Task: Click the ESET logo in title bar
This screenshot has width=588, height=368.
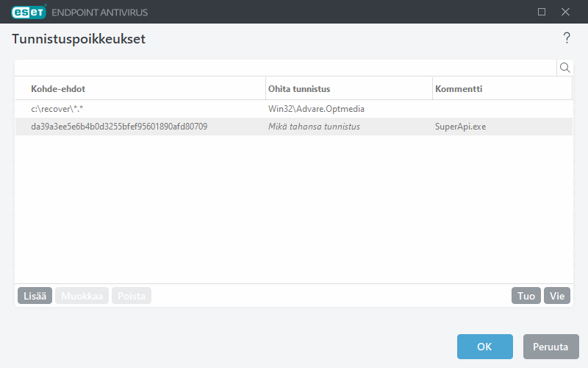Action: (27, 12)
